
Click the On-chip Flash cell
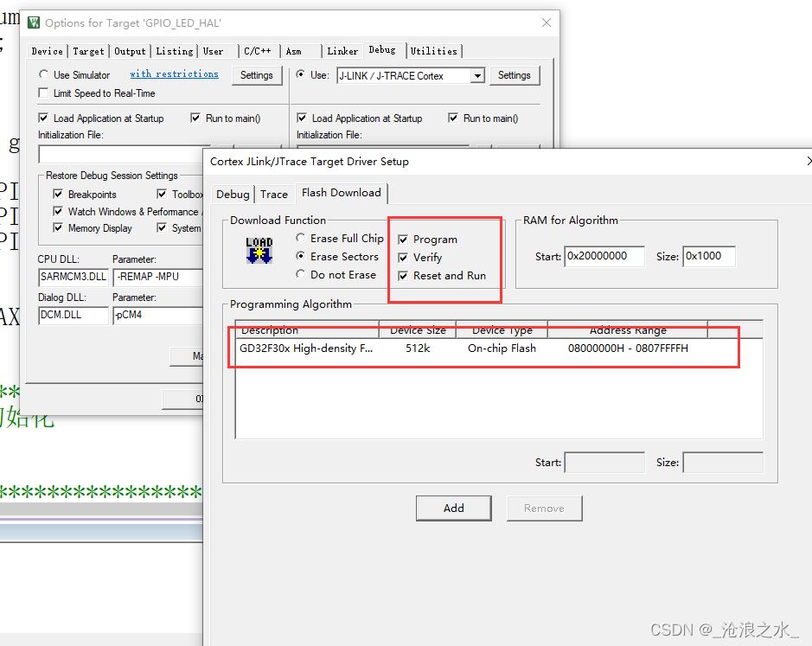point(502,349)
